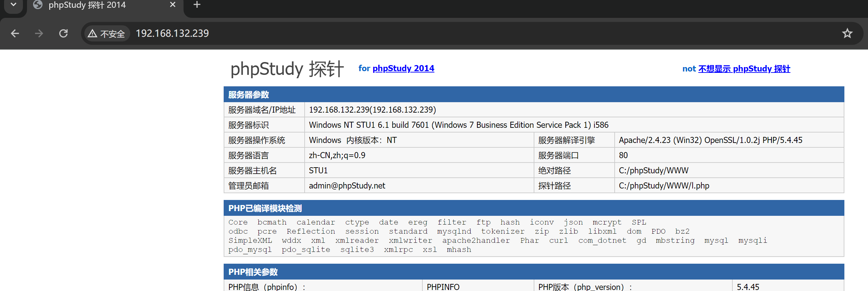Click the 服务器语言 label
Image resolution: width=868 pixels, height=291 pixels.
pos(248,155)
